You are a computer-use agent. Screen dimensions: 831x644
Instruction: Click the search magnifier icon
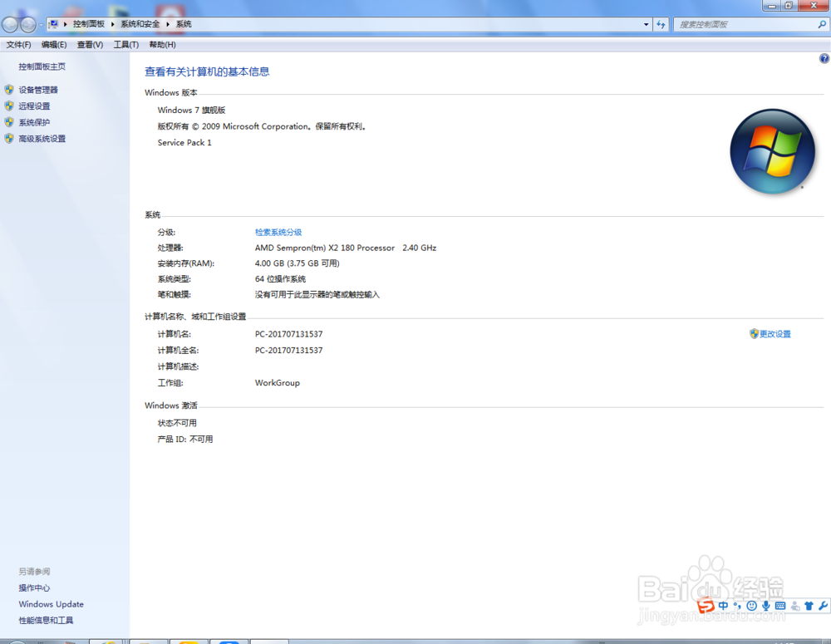822,24
